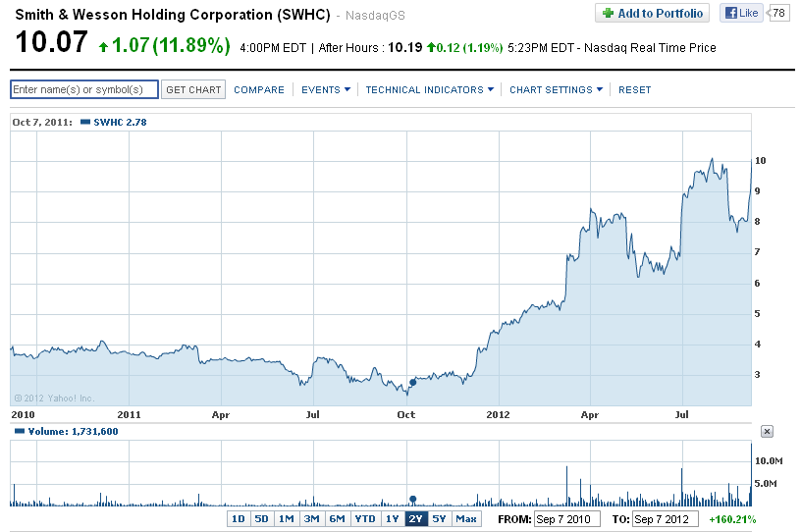The image size is (801, 532).
Task: Click the SWHC 2.78 legend label
Action: 120,122
